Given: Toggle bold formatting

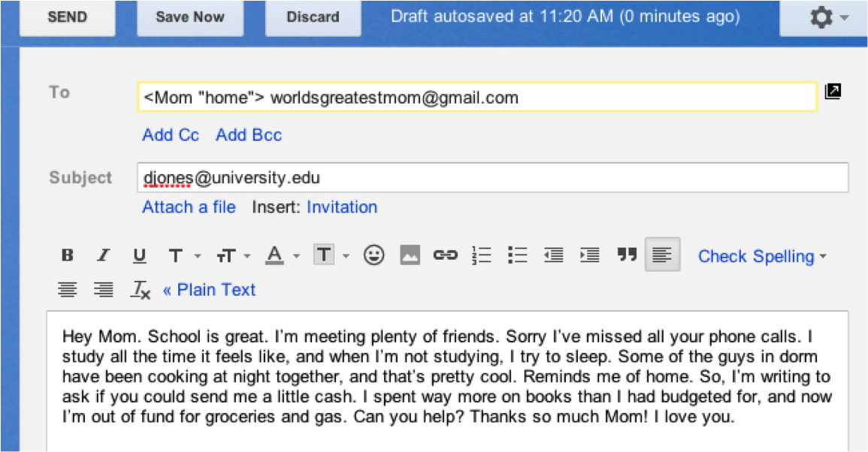Looking at the screenshot, I should 67,255.
